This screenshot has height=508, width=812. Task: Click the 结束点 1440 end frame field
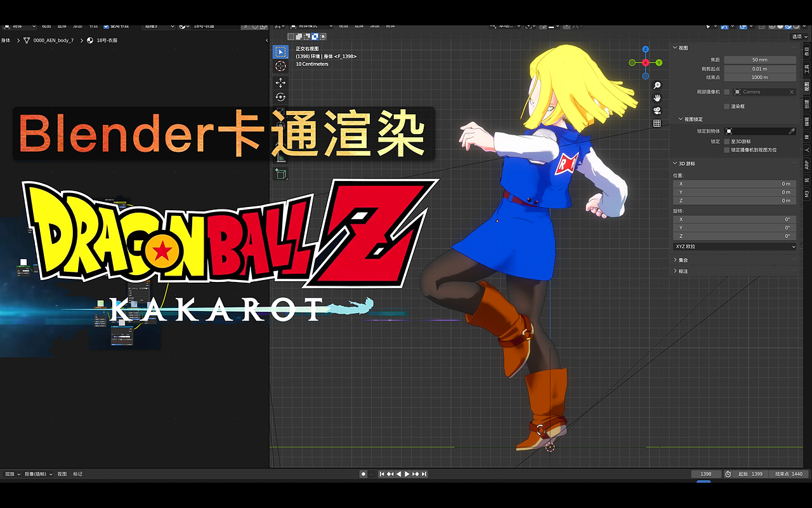(789, 474)
